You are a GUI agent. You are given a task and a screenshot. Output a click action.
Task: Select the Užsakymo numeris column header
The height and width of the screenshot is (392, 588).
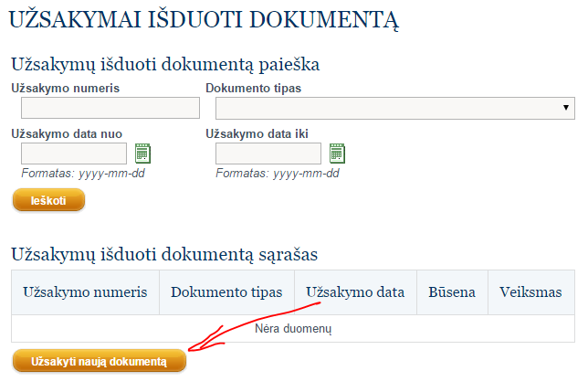tap(85, 292)
